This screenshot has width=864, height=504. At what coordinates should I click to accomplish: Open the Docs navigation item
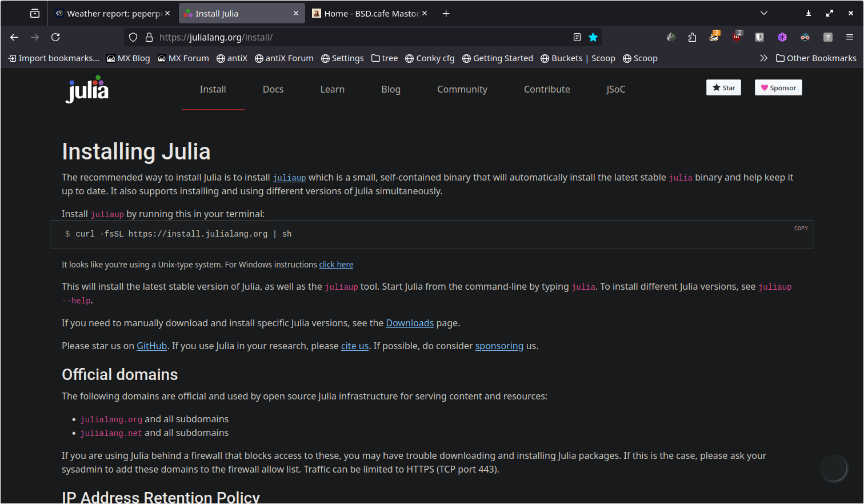click(x=273, y=89)
